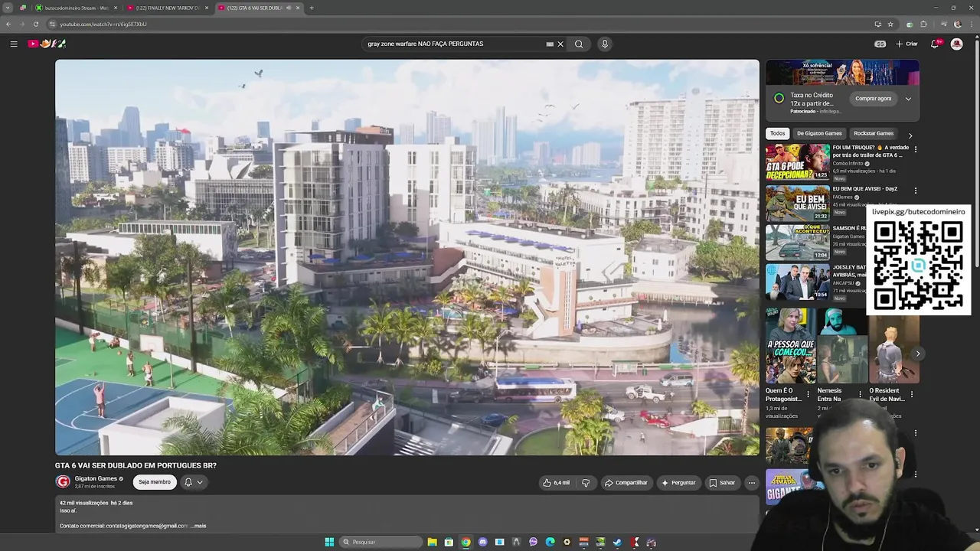Open Microsoft Edge from the taskbar
Viewport: 980px width, 551px height.
pos(550,542)
